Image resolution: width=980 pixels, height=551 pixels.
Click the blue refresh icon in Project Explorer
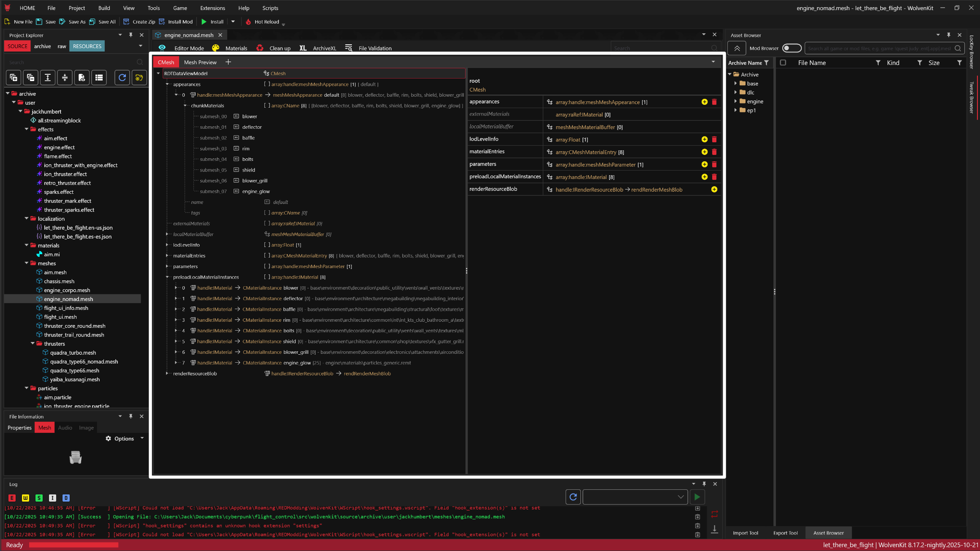[x=122, y=78]
